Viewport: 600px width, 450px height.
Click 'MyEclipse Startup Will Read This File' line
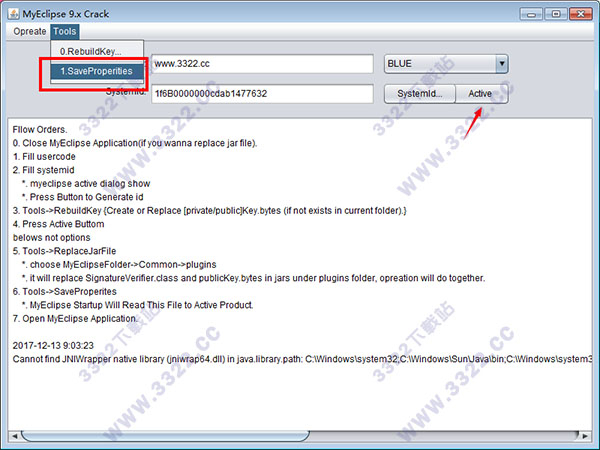click(137, 305)
